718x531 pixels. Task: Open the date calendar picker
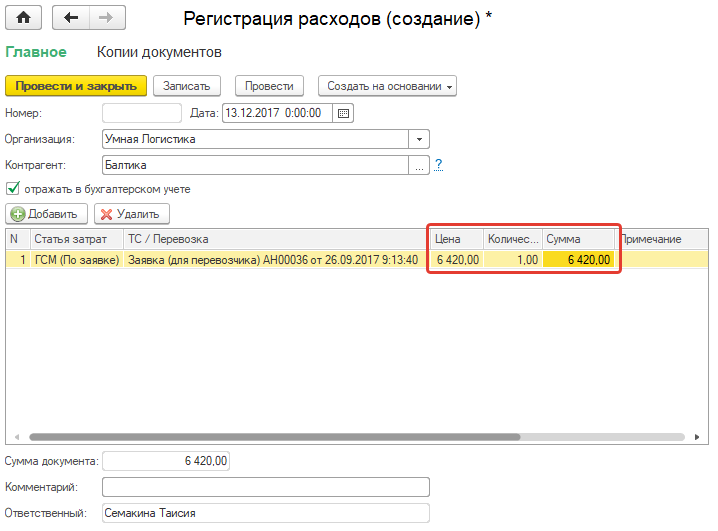343,113
